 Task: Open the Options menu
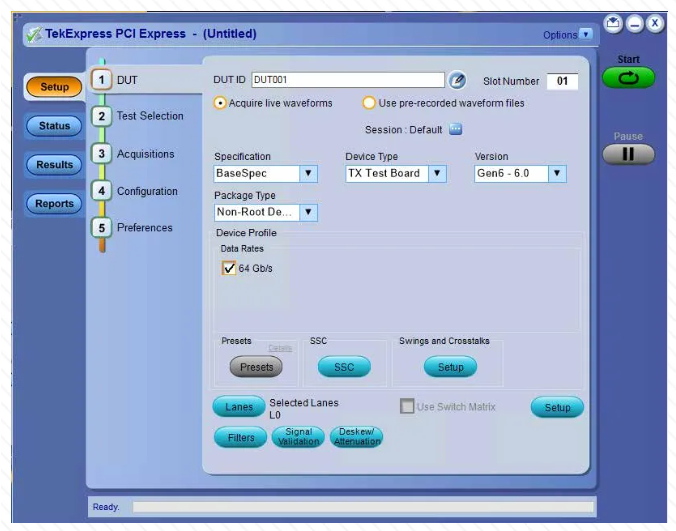pyautogui.click(x=567, y=35)
